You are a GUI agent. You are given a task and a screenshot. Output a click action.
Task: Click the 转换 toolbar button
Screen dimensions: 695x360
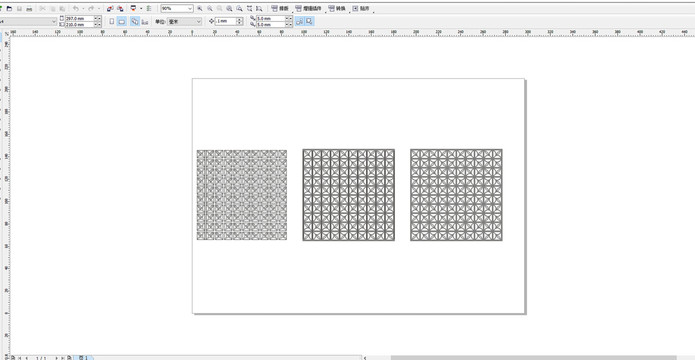click(x=337, y=8)
